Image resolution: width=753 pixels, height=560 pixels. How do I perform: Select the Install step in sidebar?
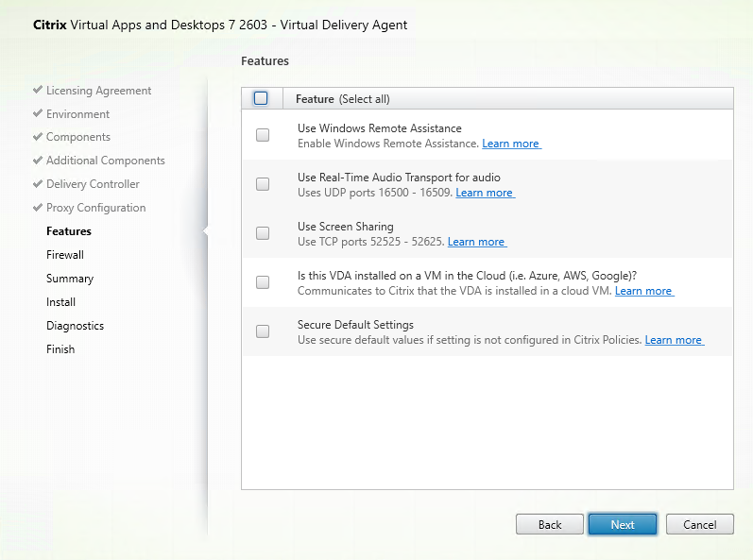point(60,302)
